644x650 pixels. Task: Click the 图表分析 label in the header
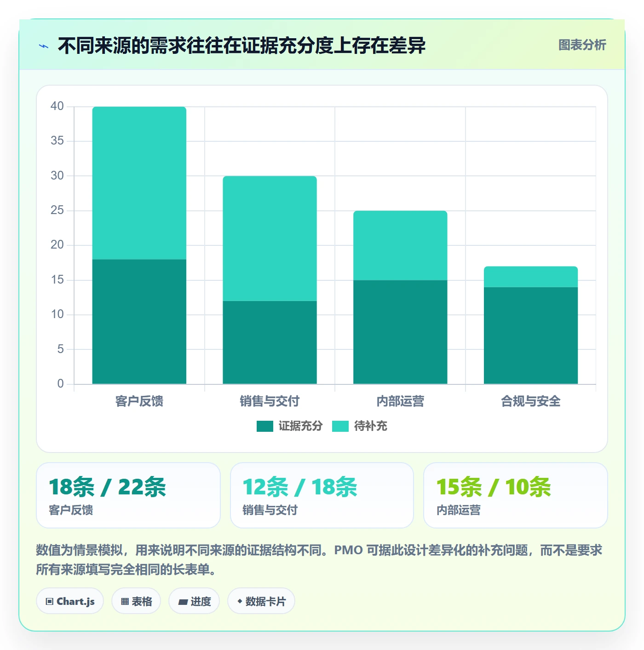(x=582, y=45)
